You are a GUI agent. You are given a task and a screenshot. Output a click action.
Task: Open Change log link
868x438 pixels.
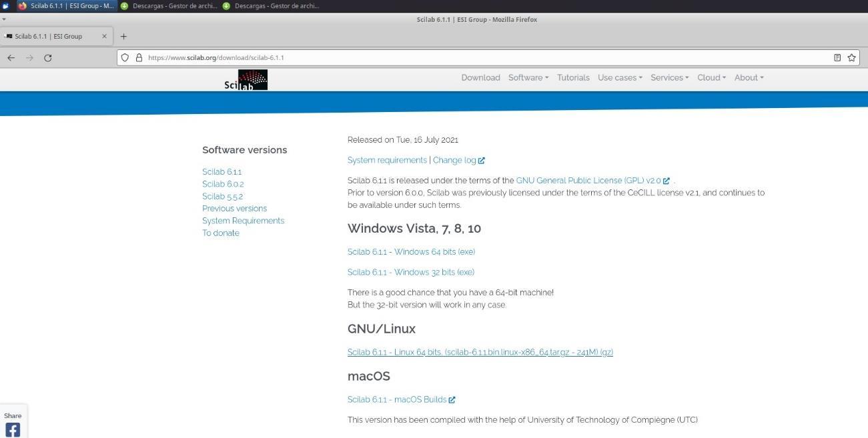pos(454,160)
